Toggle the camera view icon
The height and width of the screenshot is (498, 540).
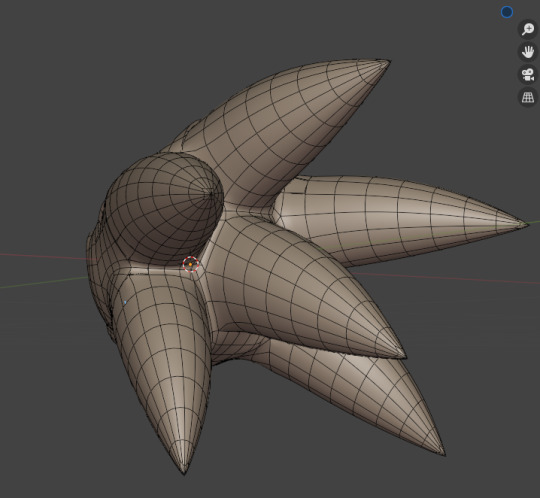(528, 75)
